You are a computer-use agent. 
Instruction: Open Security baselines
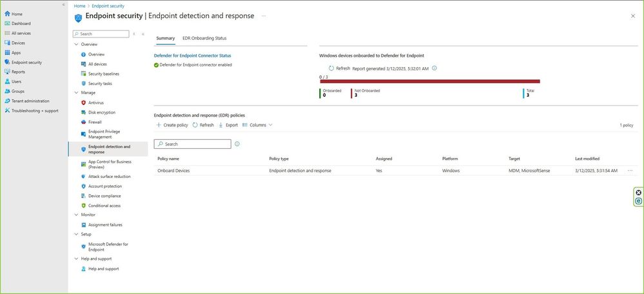point(100,74)
